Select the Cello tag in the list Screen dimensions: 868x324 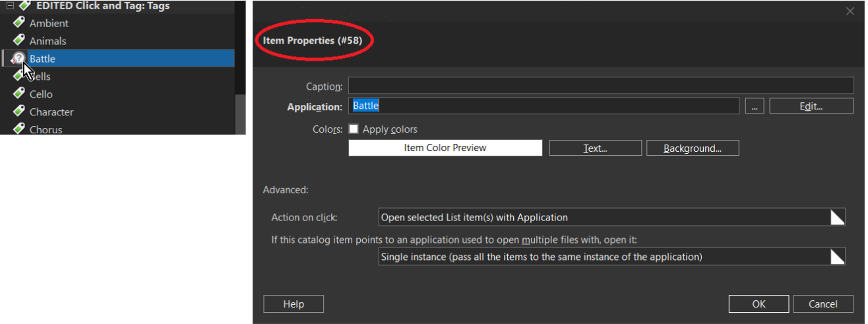coord(41,94)
